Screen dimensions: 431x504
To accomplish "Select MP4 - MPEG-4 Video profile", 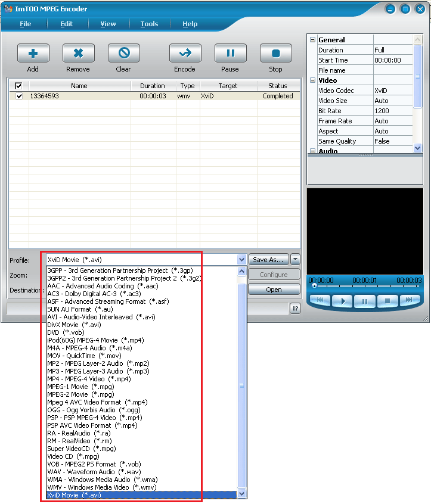I will coord(141,379).
